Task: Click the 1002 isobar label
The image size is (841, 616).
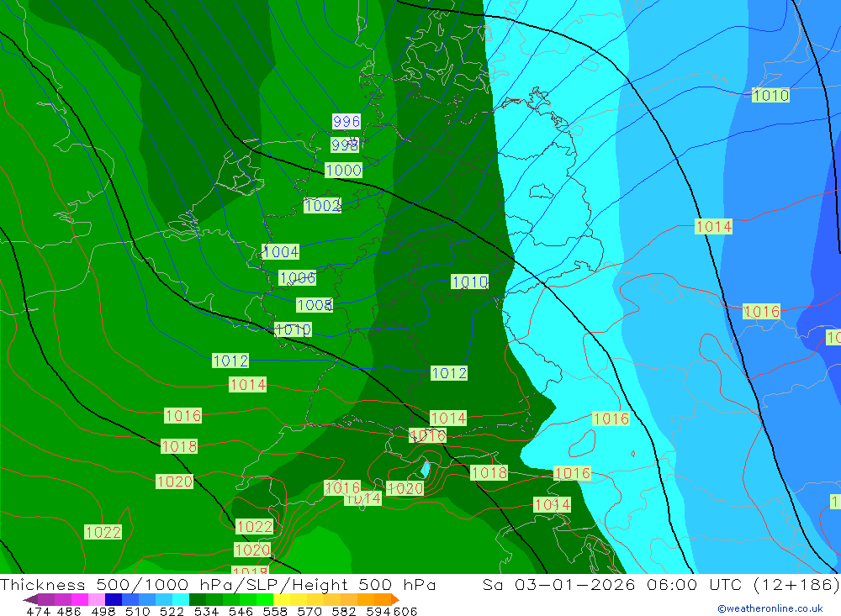Action: (322, 205)
